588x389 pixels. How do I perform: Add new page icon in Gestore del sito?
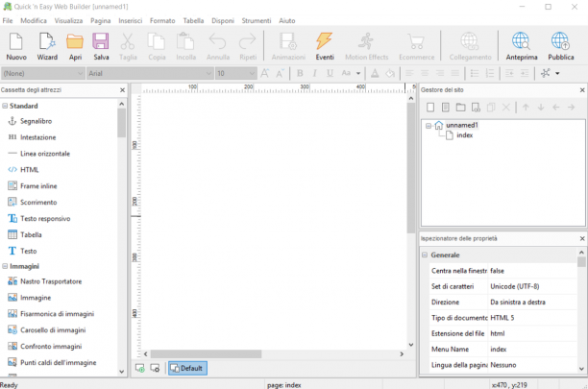[x=430, y=108]
